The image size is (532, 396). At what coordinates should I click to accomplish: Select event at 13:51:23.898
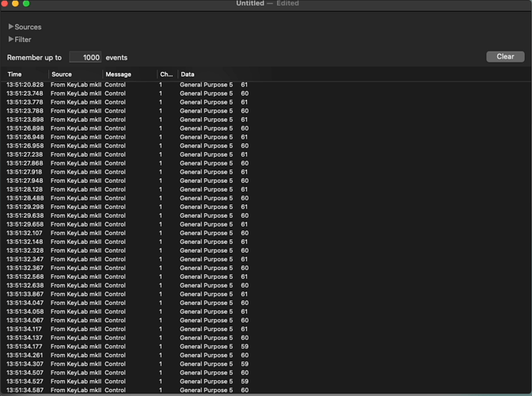click(x=266, y=120)
